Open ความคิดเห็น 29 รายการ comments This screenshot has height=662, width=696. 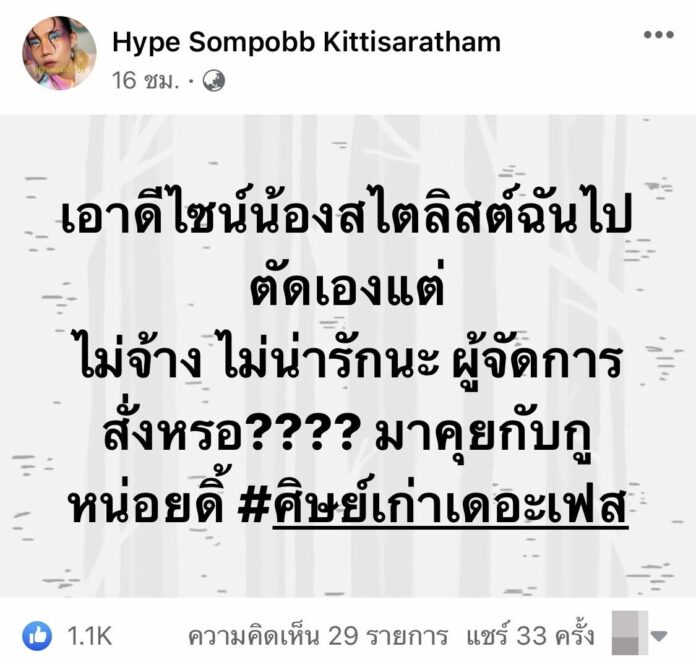coord(318,636)
